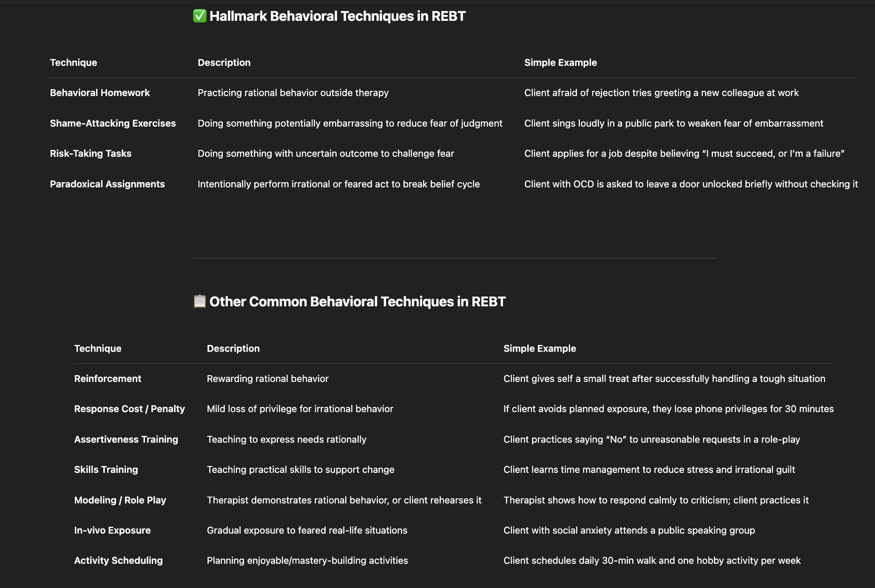The height and width of the screenshot is (588, 875).
Task: Select the Behavioral Homework row label
Action: [x=100, y=93]
